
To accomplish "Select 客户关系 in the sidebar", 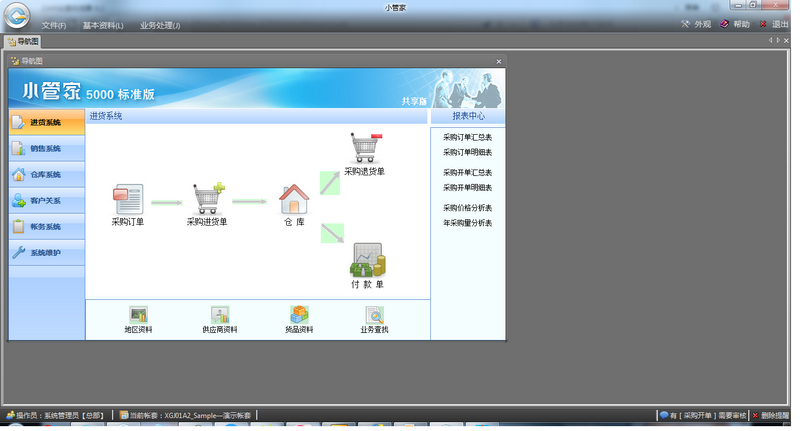I will pyautogui.click(x=46, y=200).
